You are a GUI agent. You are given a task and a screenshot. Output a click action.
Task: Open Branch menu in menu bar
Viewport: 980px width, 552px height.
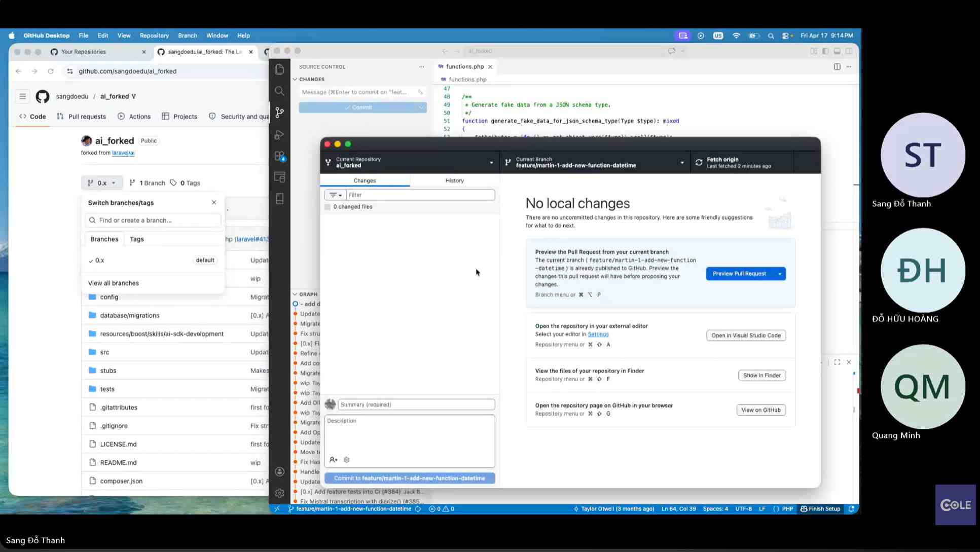tap(188, 35)
